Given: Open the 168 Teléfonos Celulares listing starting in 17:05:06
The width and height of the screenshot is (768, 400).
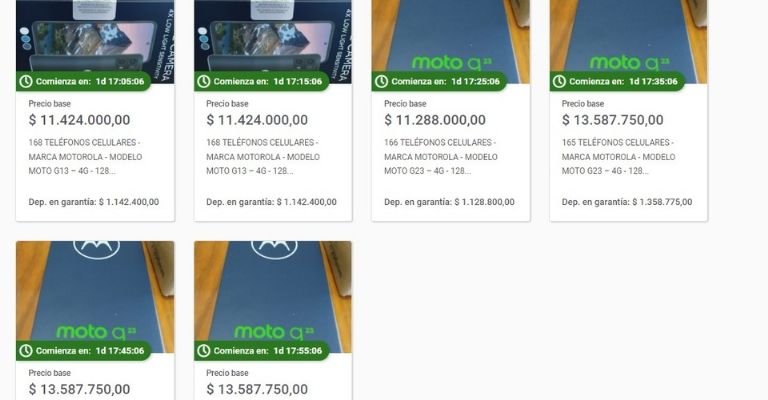Looking at the screenshot, I should pos(85,157).
